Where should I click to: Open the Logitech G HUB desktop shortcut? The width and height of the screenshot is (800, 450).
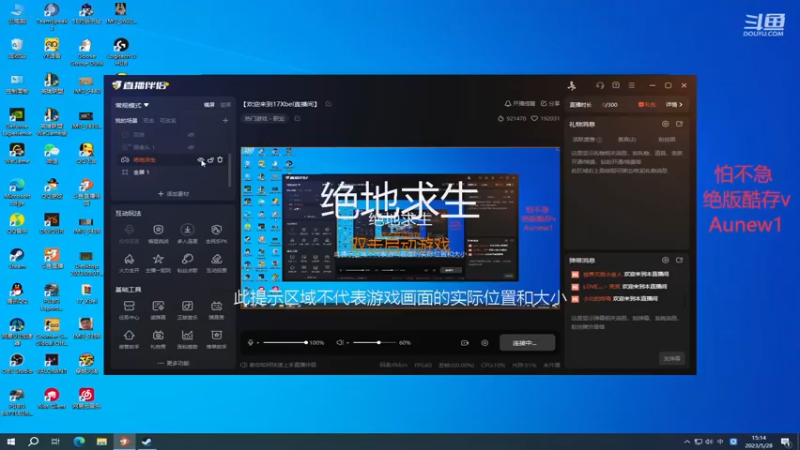pyautogui.click(x=121, y=52)
